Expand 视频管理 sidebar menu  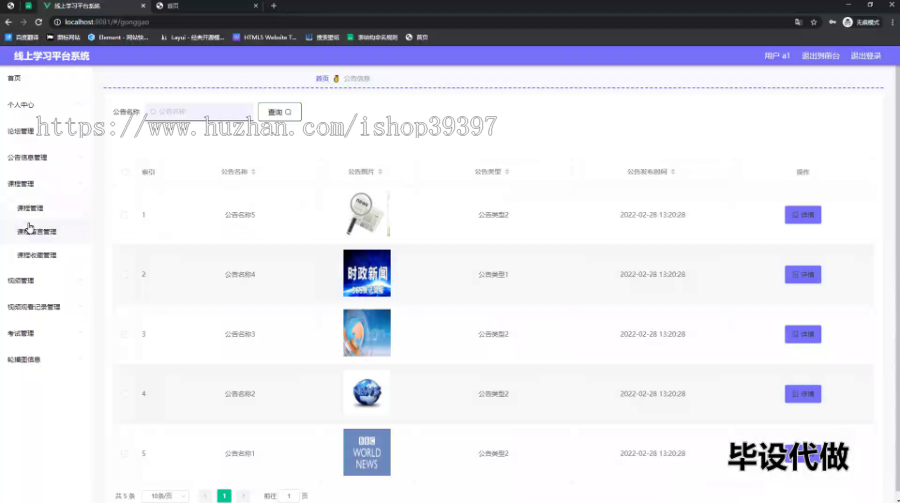[45, 281]
